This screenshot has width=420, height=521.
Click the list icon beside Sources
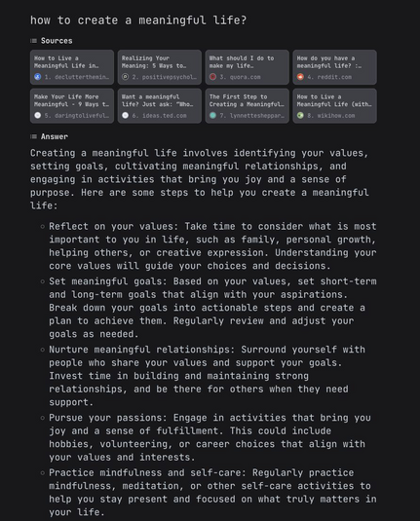tap(33, 41)
